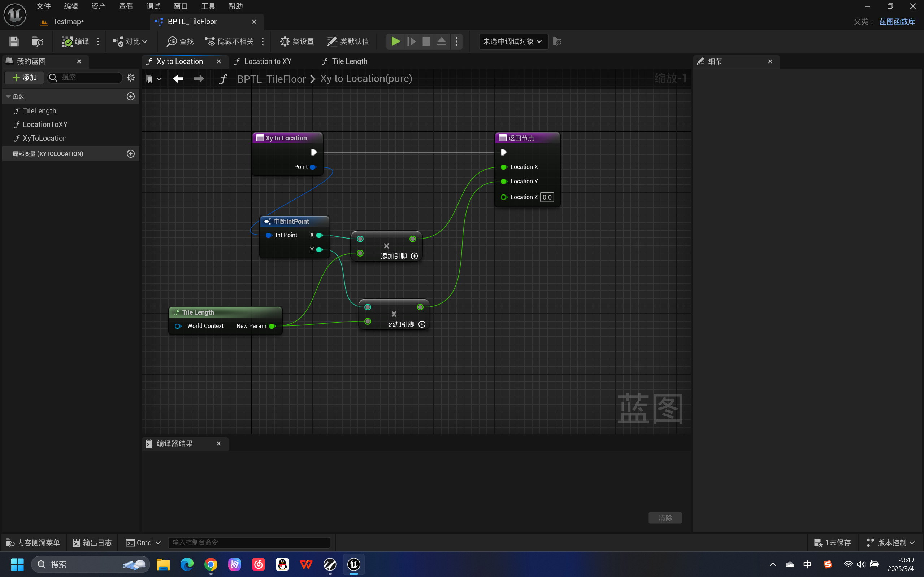Collapse the 函数 functions section
This screenshot has height=577, width=924.
[x=8, y=97]
